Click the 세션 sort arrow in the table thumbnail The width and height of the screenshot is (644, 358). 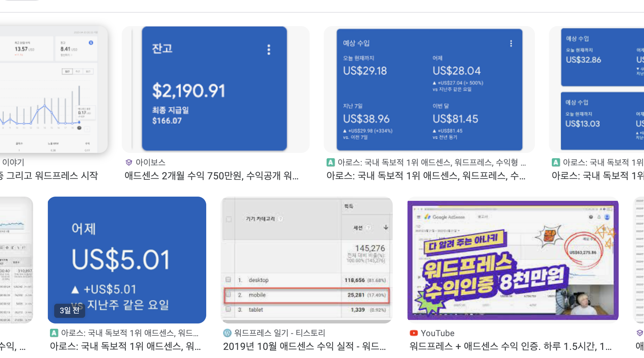386,227
